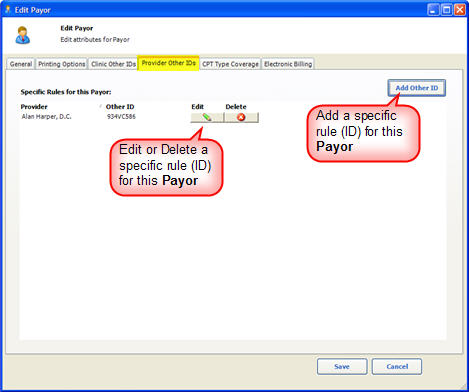
Task: Click the Edit Payor user icon in header
Action: [x=22, y=35]
